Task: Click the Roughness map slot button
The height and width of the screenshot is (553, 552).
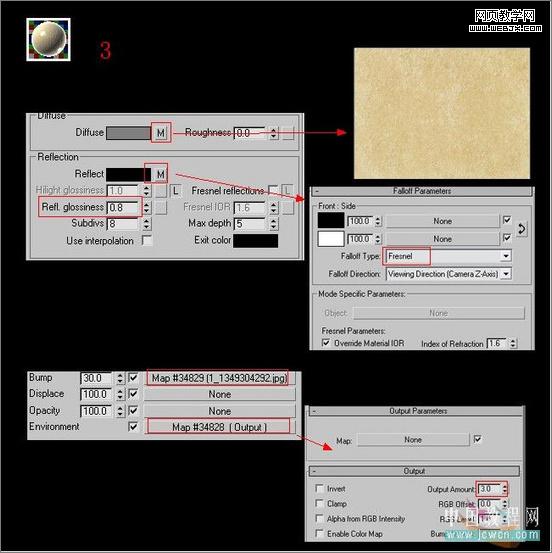Action: point(288,133)
